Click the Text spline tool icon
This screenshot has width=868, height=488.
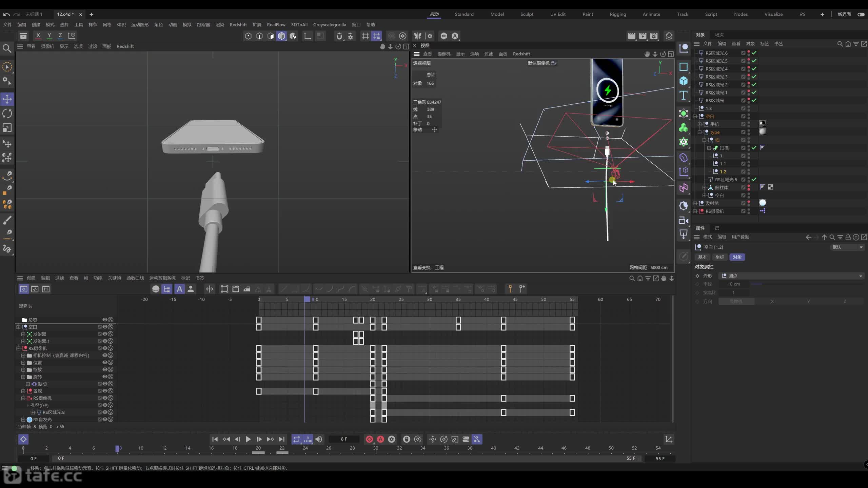tap(683, 96)
